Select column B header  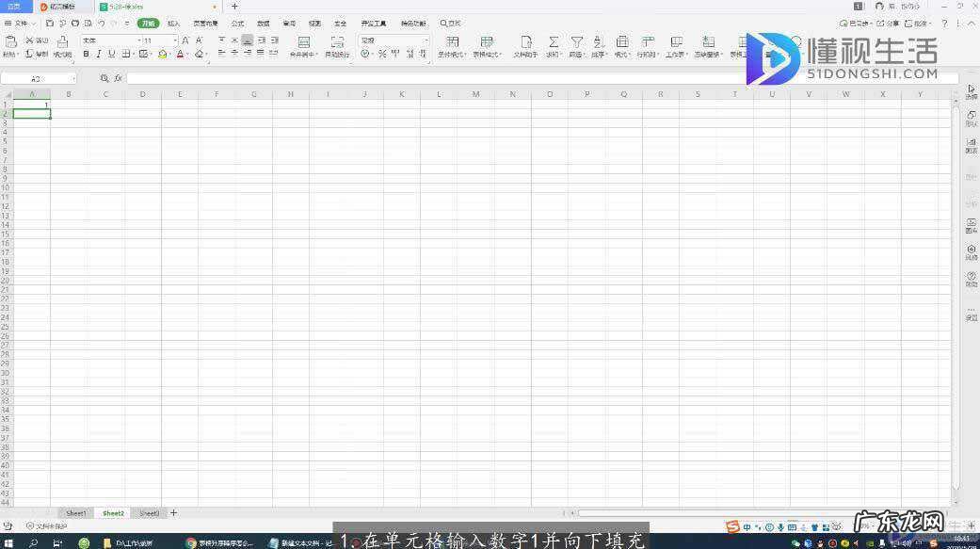pos(69,94)
